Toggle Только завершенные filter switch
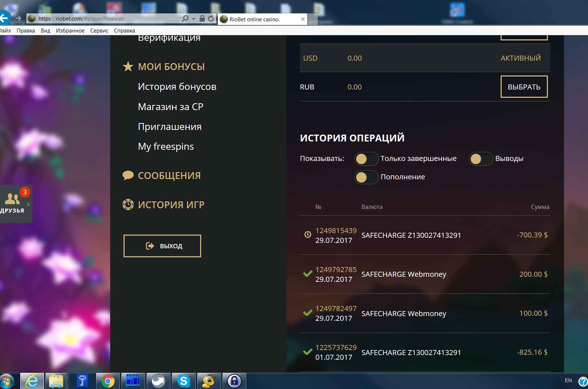 (x=366, y=159)
